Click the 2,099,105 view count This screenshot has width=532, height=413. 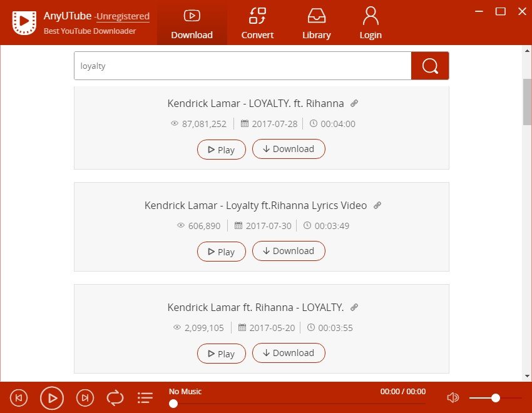(204, 328)
